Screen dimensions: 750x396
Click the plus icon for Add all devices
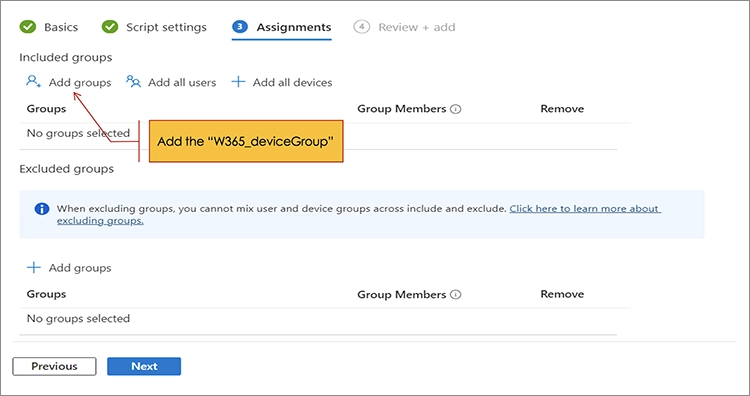238,82
